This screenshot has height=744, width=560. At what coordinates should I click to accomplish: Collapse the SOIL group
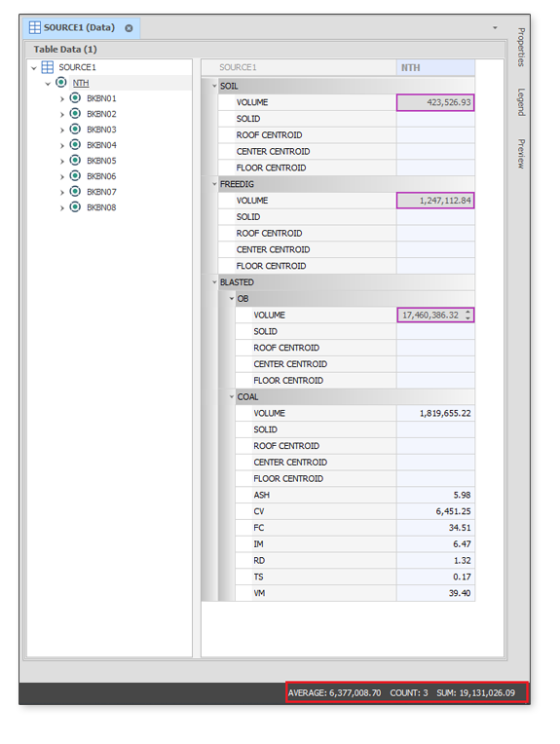coord(214,86)
